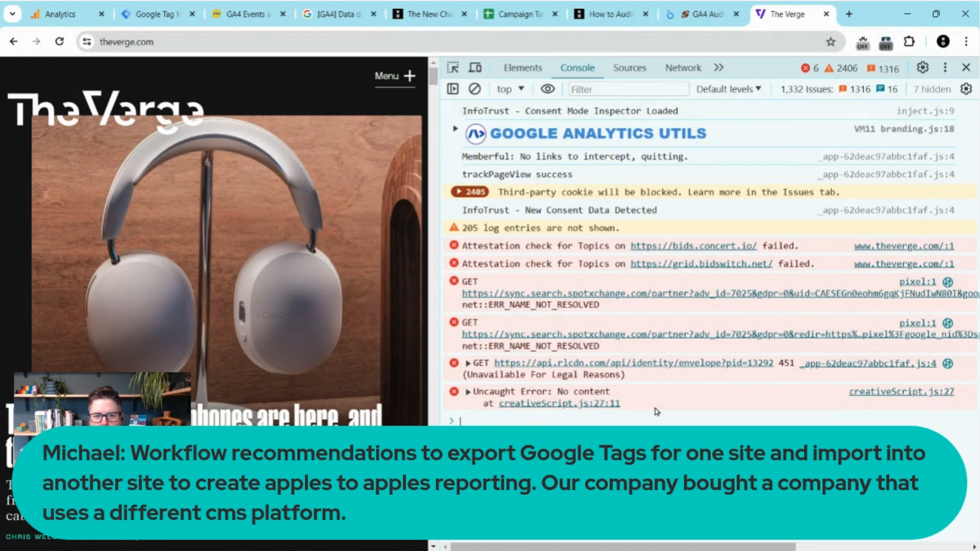Open creativeScript.js:27 source link
Screen dimensions: 980x551
(901, 392)
